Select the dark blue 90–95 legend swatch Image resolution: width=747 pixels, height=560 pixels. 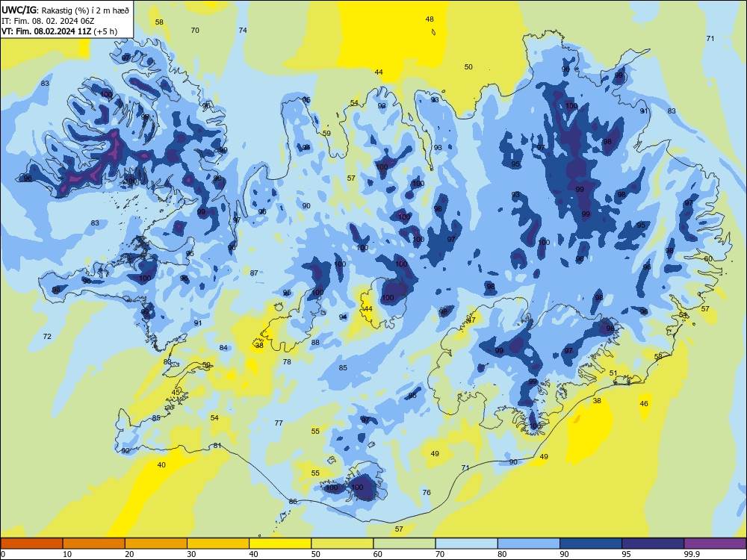pos(591,544)
